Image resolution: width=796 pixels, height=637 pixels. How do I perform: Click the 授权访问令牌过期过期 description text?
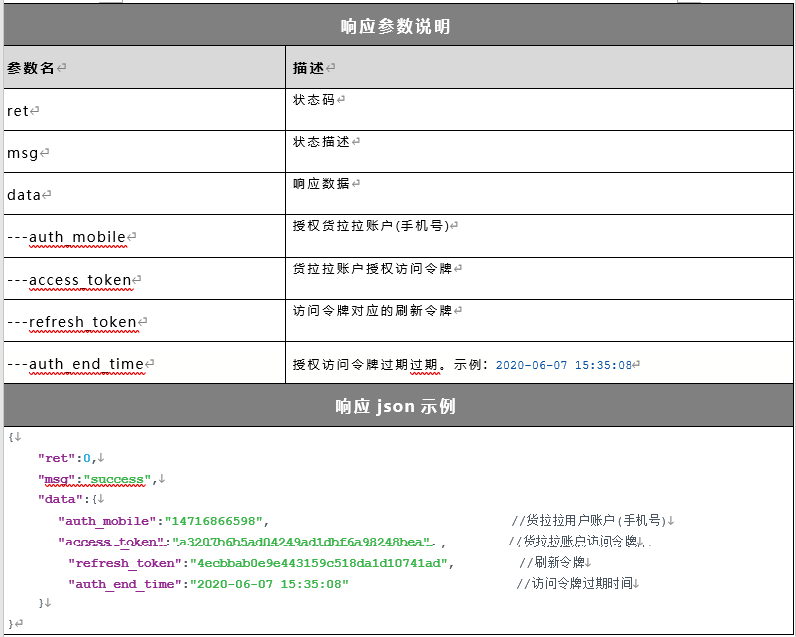(366, 364)
